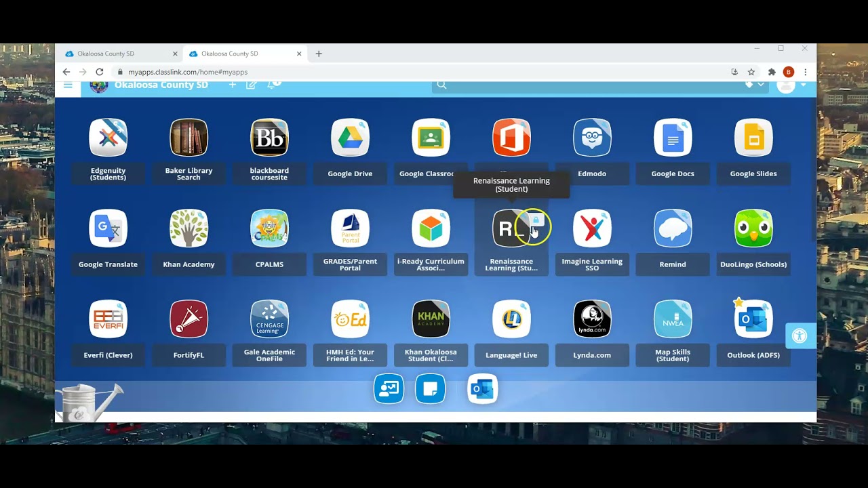Launch the FortifyFL app
The image size is (868, 488).
pos(189,319)
